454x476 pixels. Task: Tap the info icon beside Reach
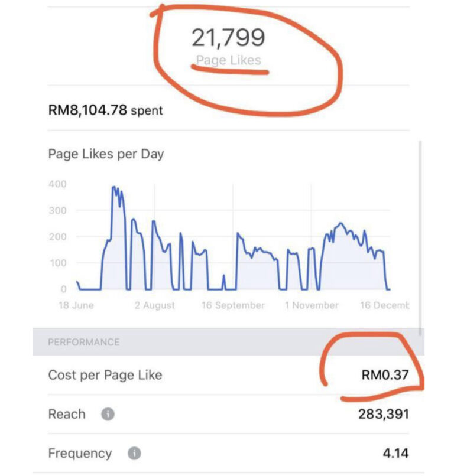click(108, 414)
